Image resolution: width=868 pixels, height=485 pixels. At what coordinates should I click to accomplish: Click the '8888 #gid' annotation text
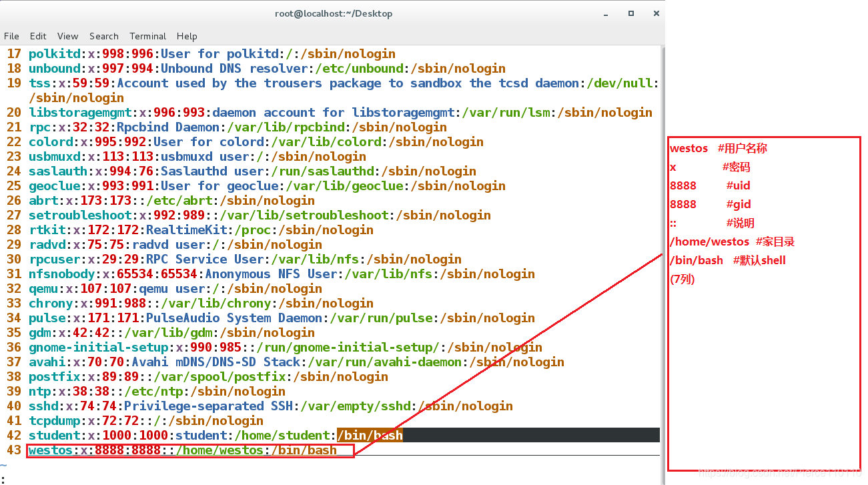coord(711,204)
